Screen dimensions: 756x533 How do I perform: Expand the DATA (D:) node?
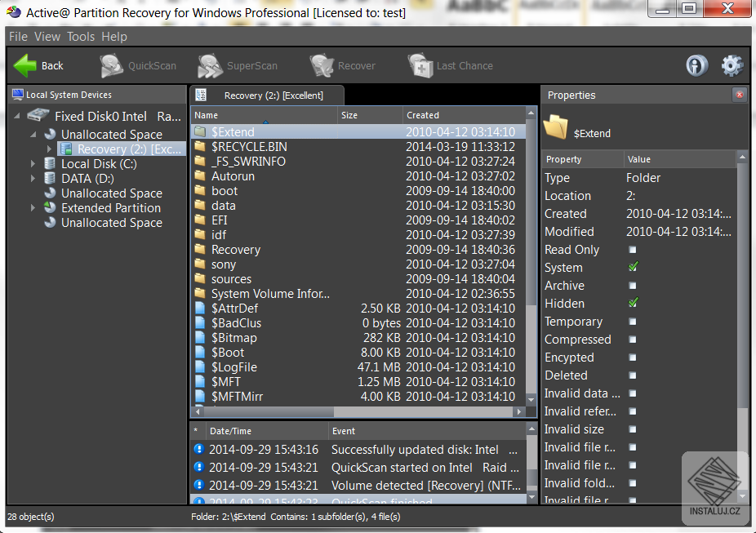[x=33, y=178]
